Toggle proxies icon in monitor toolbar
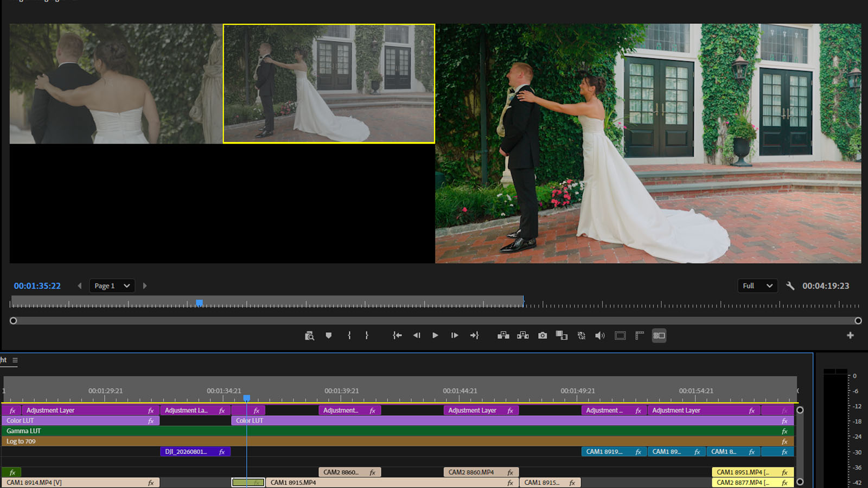This screenshot has width=868, height=488. coord(582,336)
